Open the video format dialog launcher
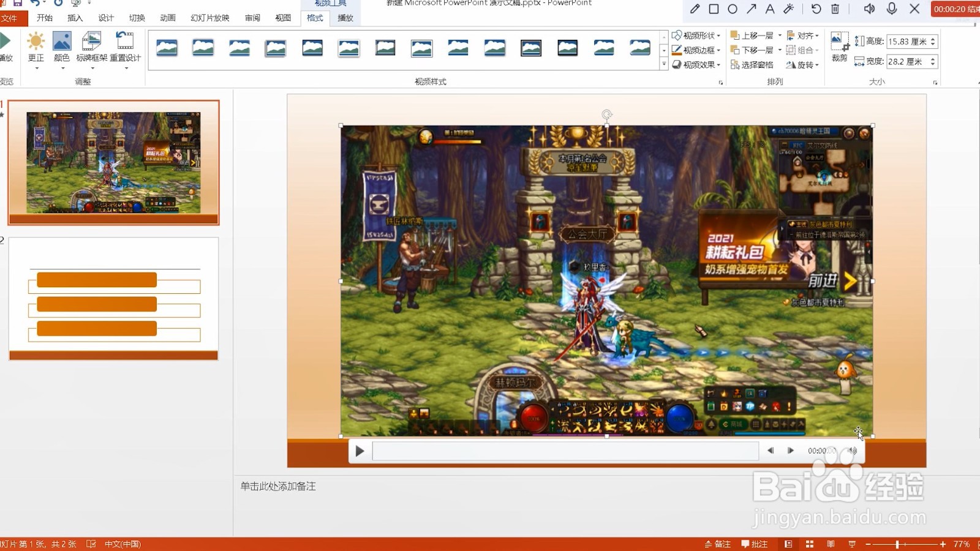980x551 pixels. pos(720,82)
